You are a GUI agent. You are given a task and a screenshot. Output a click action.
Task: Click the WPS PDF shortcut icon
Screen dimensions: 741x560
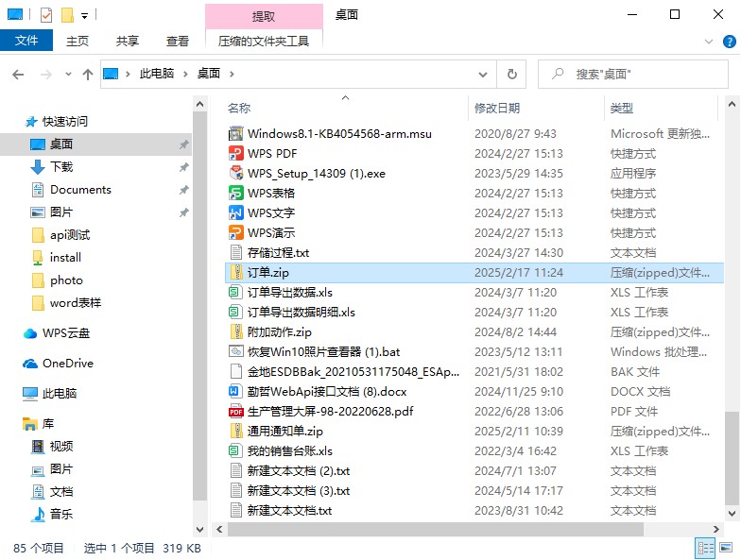[236, 154]
